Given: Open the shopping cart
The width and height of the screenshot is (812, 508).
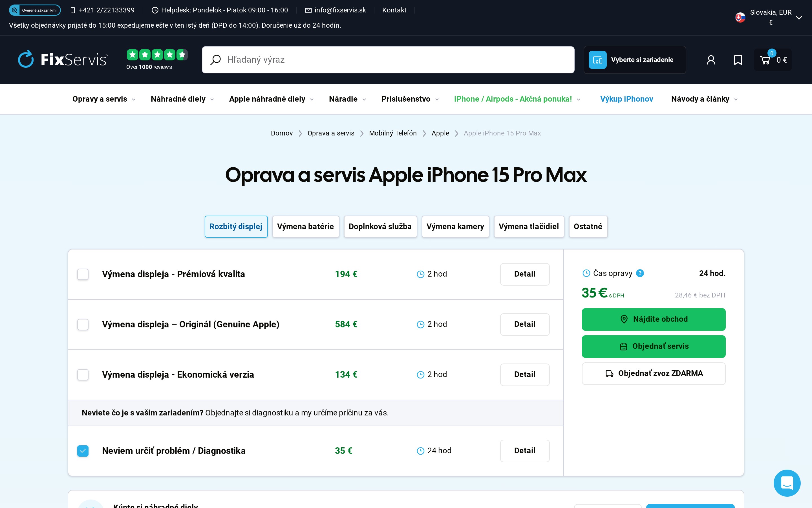Looking at the screenshot, I should click(x=773, y=60).
